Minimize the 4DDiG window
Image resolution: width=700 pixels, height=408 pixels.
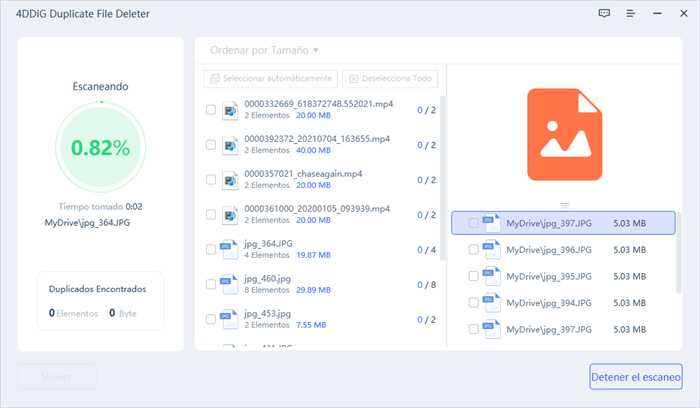pyautogui.click(x=657, y=13)
